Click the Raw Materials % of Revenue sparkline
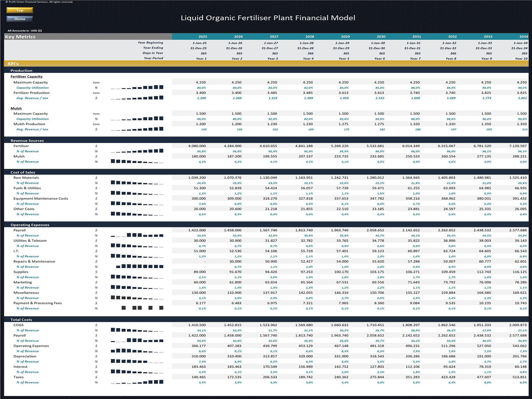The width and height of the screenshot is (532, 399). coord(137,183)
